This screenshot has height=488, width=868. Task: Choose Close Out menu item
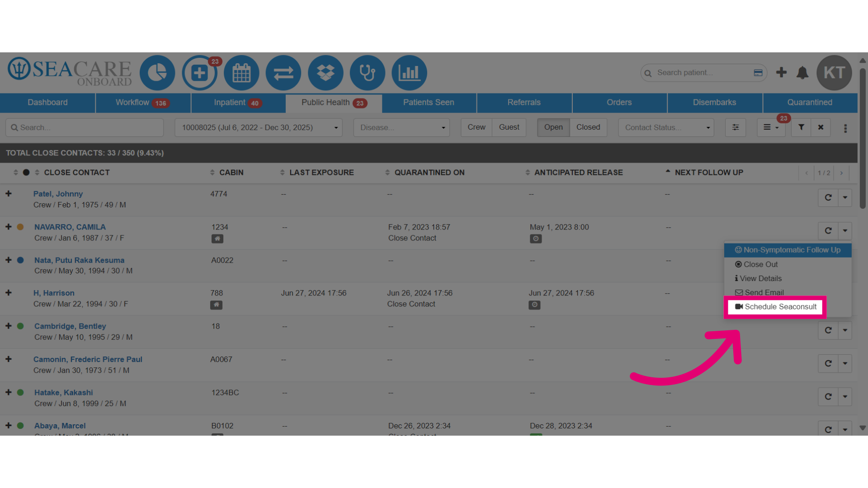tap(788, 264)
